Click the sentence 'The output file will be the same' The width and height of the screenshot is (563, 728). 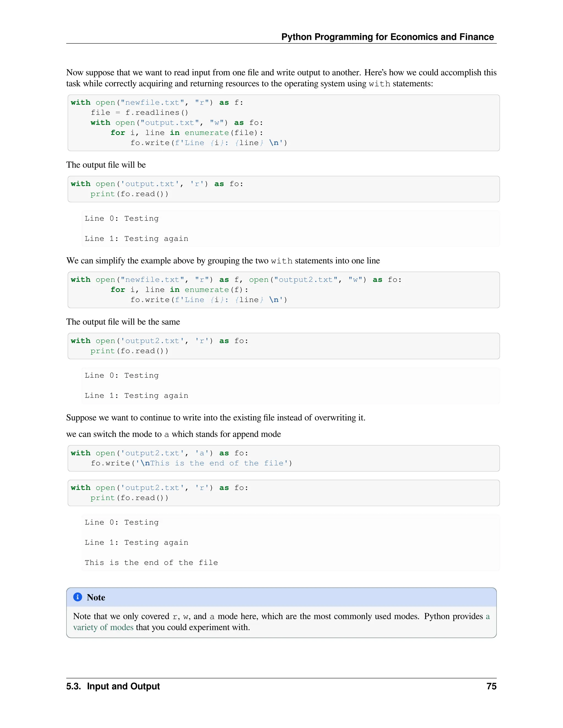(x=123, y=322)
